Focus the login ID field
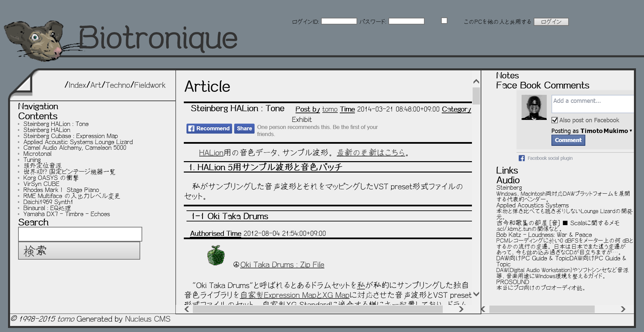The image size is (644, 332). pos(339,21)
